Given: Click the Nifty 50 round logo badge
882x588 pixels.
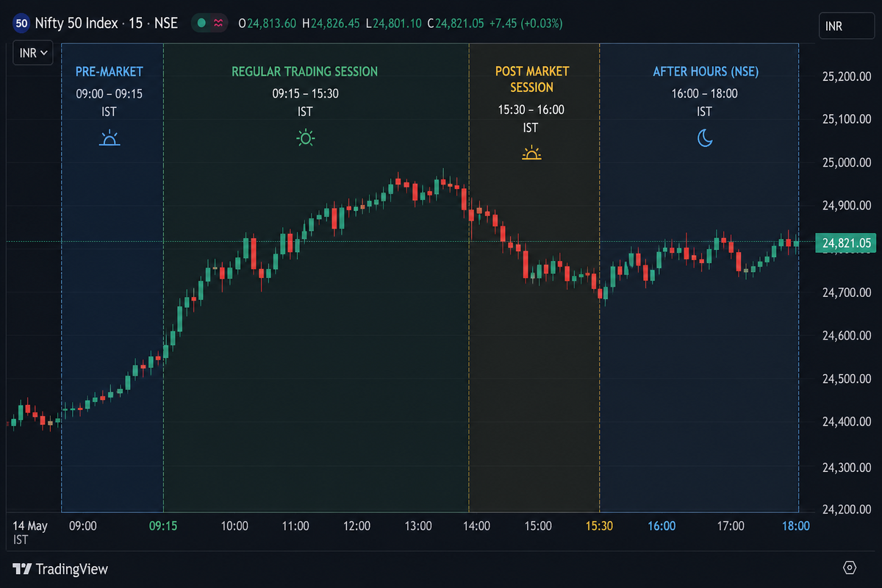Looking at the screenshot, I should [x=22, y=24].
